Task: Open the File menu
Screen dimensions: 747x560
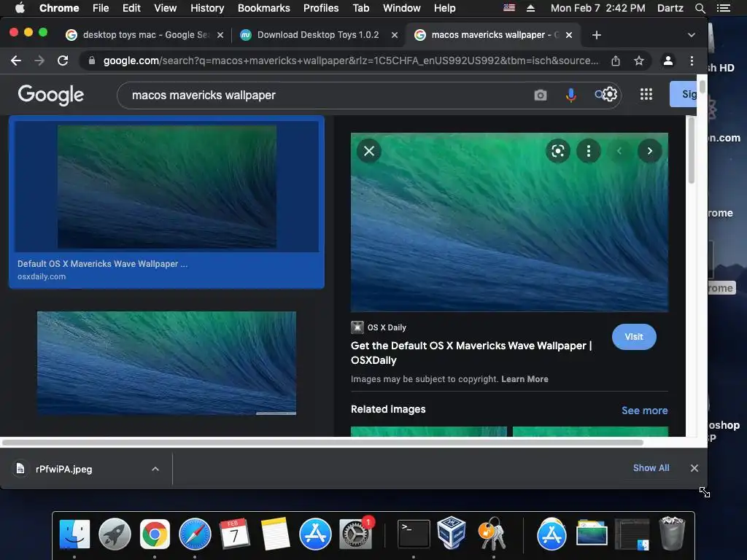Action: pos(101,8)
